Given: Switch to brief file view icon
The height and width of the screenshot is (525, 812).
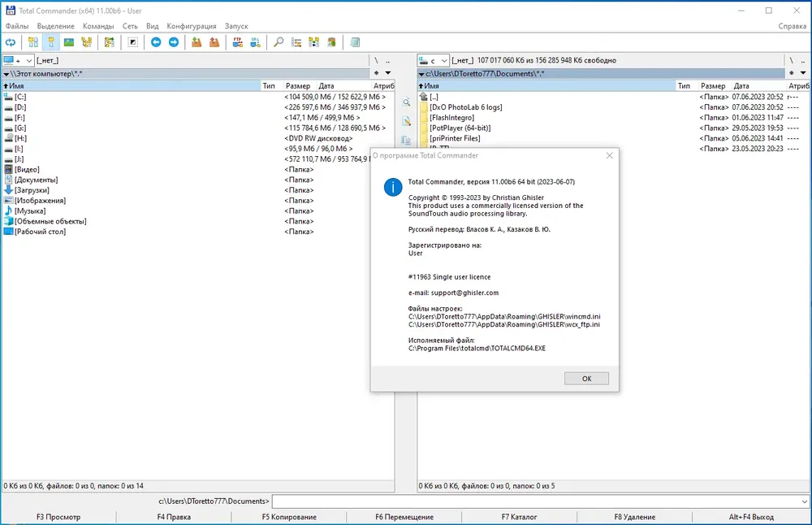Looking at the screenshot, I should pyautogui.click(x=33, y=42).
